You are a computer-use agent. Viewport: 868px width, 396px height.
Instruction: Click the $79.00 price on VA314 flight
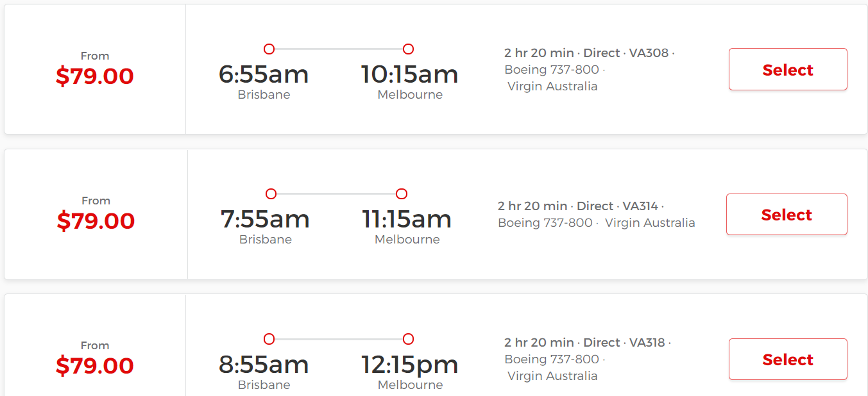point(96,221)
